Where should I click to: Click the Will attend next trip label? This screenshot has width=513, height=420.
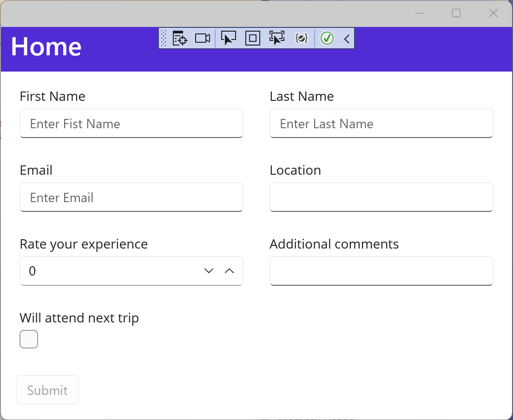(79, 318)
